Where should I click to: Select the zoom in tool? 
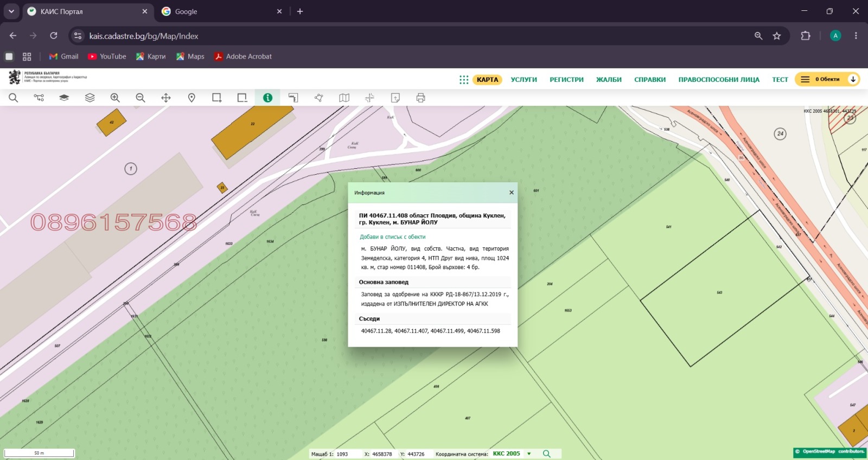[115, 98]
